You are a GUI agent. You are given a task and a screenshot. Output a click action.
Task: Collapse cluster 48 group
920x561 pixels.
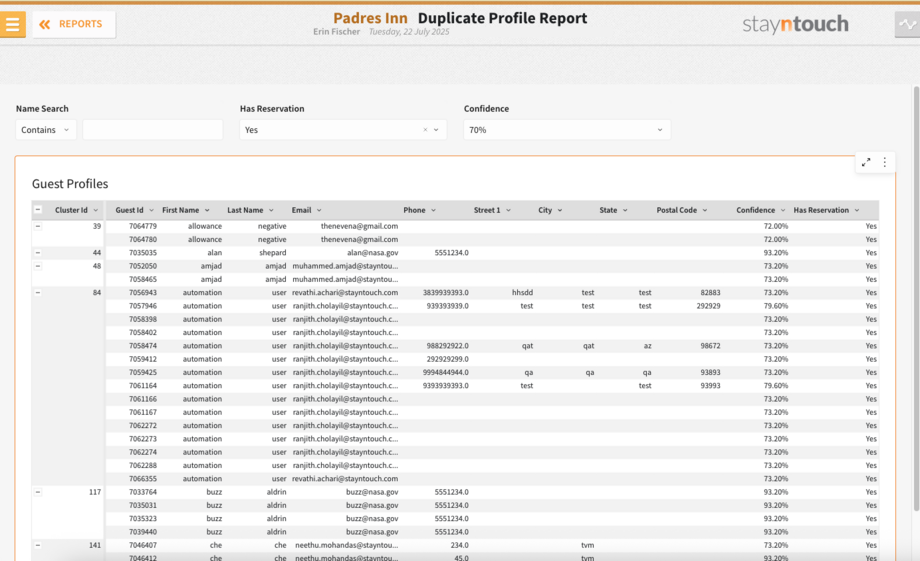38,266
